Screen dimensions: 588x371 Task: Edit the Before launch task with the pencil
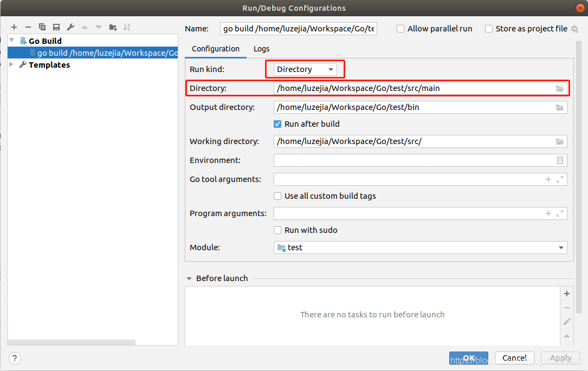click(567, 322)
